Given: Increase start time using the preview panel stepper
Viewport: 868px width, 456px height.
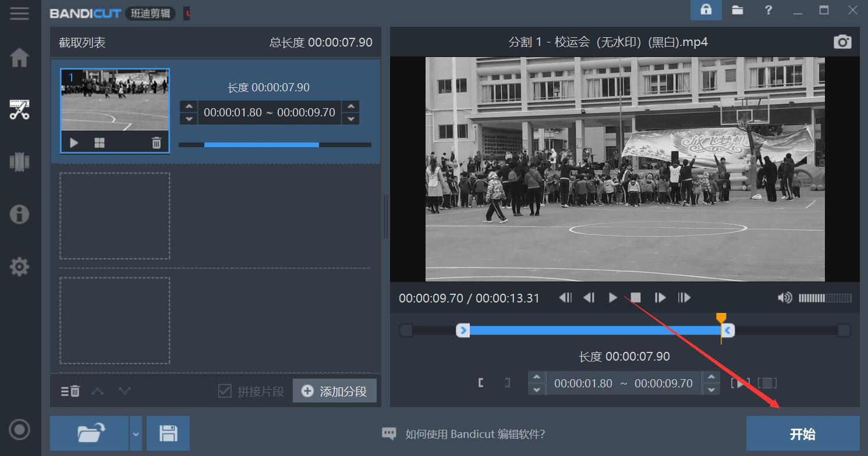Looking at the screenshot, I should coord(536,377).
